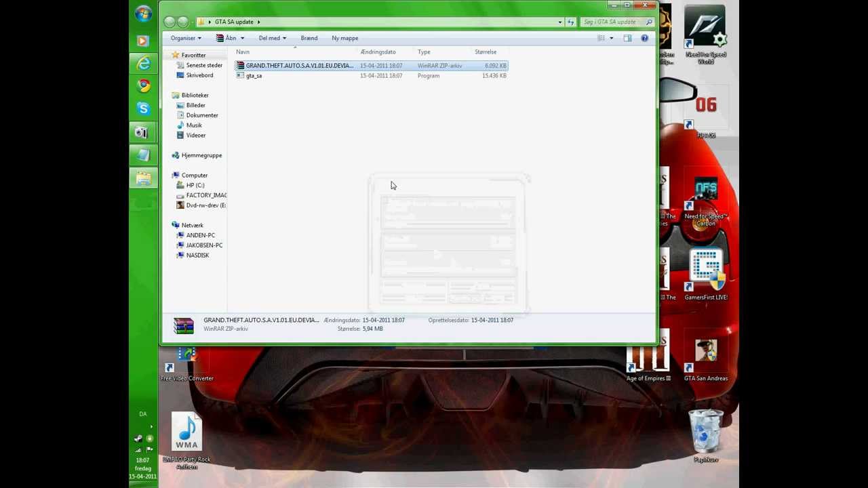Refresh the GTA SA update folder view
This screenshot has height=488, width=868.
point(570,22)
